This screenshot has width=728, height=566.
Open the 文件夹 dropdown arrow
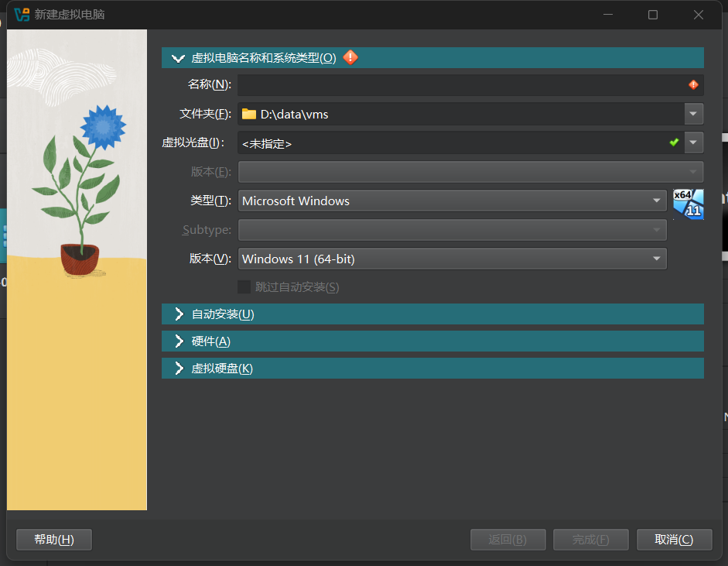click(694, 114)
